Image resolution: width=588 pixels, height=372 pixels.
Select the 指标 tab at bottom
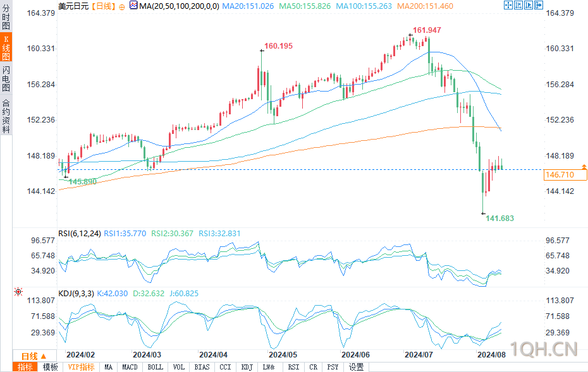tap(25, 367)
